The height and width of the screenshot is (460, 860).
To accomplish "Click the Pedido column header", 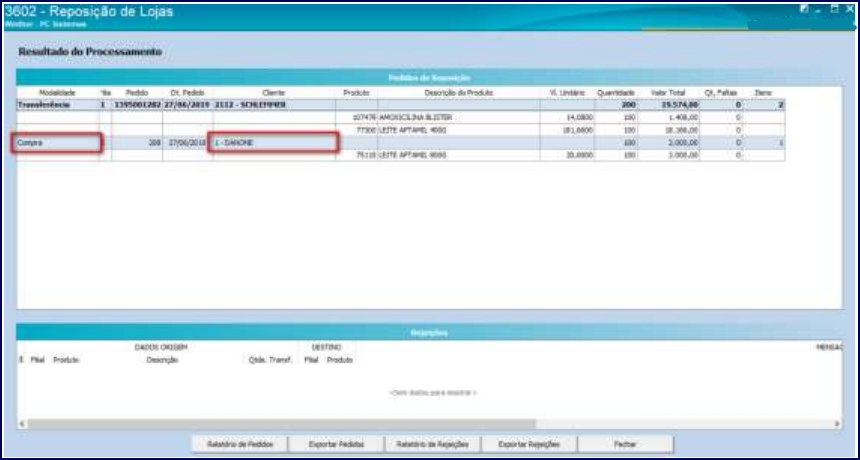I will [137, 93].
